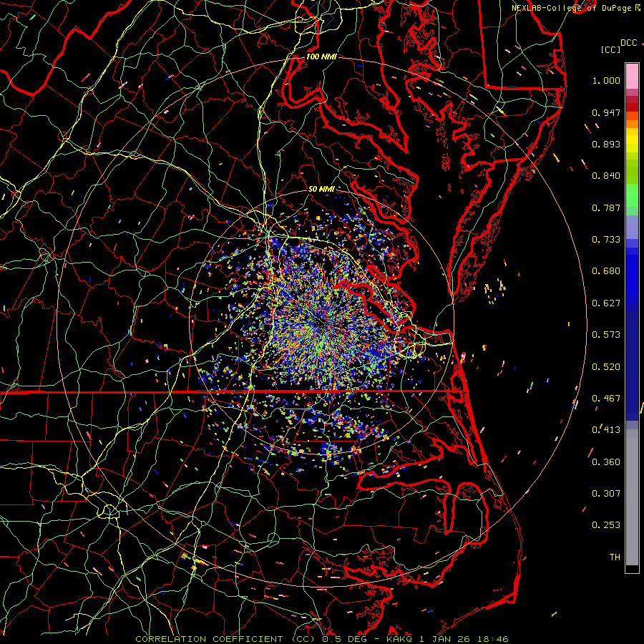Click the 0.253 color scale value
This screenshot has height=644, width=644.
pos(606,525)
